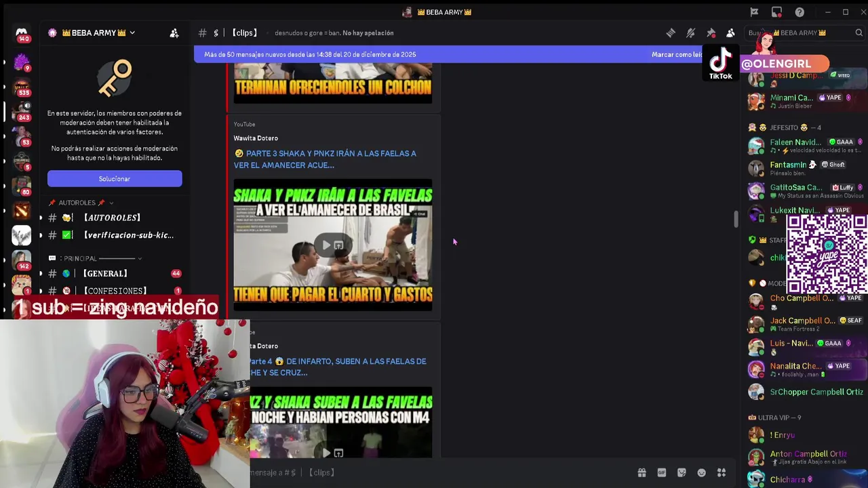Click the search magnifier icon

coord(859,33)
